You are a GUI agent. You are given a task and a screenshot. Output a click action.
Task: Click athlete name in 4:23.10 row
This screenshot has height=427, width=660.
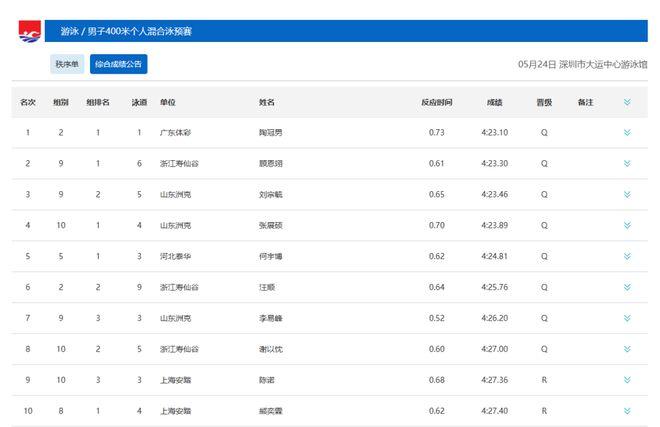pyautogui.click(x=270, y=133)
